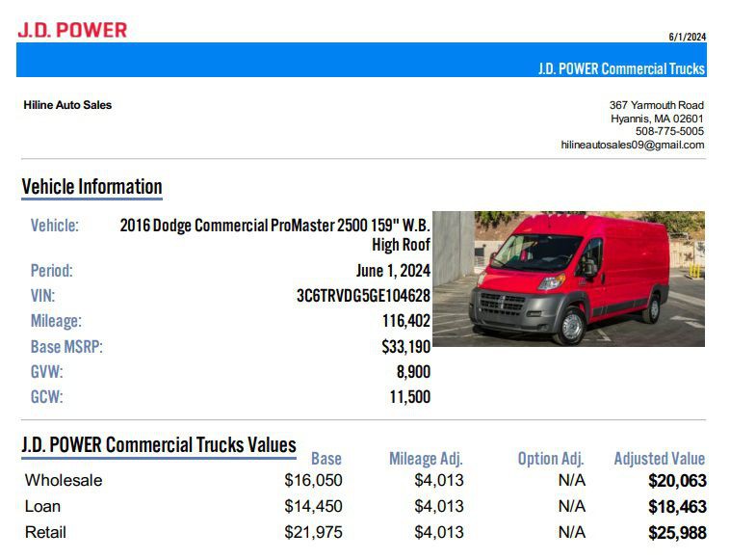Screen dimensions: 756x559
Task: Select the Hyannis, MA 02601 line
Action: pyautogui.click(x=657, y=119)
